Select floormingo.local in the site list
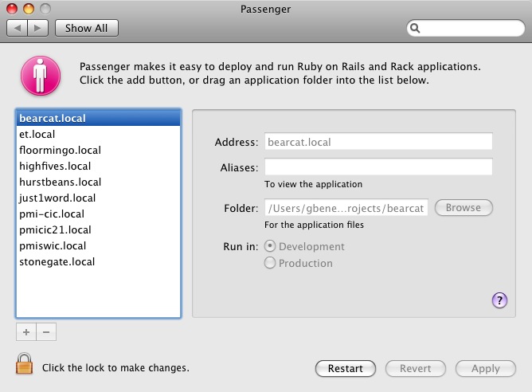The height and width of the screenshot is (392, 532). (99, 150)
